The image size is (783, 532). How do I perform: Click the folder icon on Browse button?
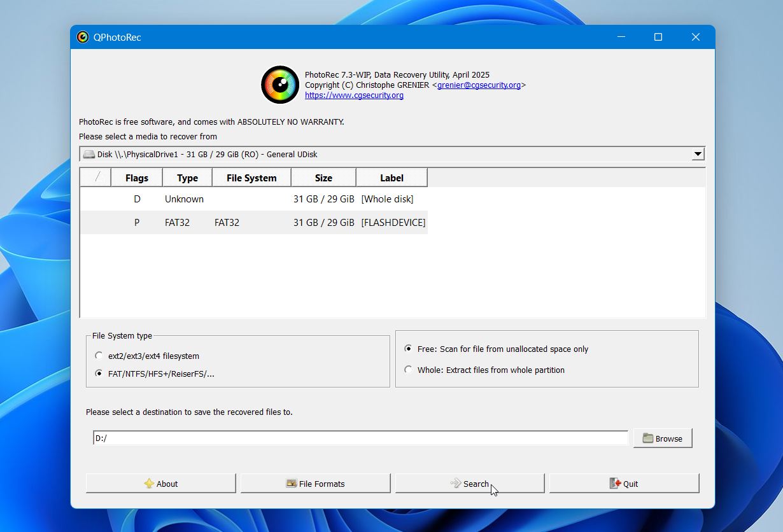[648, 438]
